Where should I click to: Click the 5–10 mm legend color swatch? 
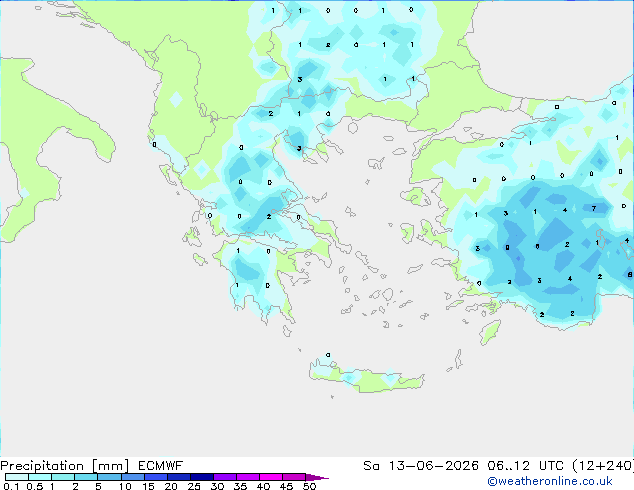click(109, 477)
